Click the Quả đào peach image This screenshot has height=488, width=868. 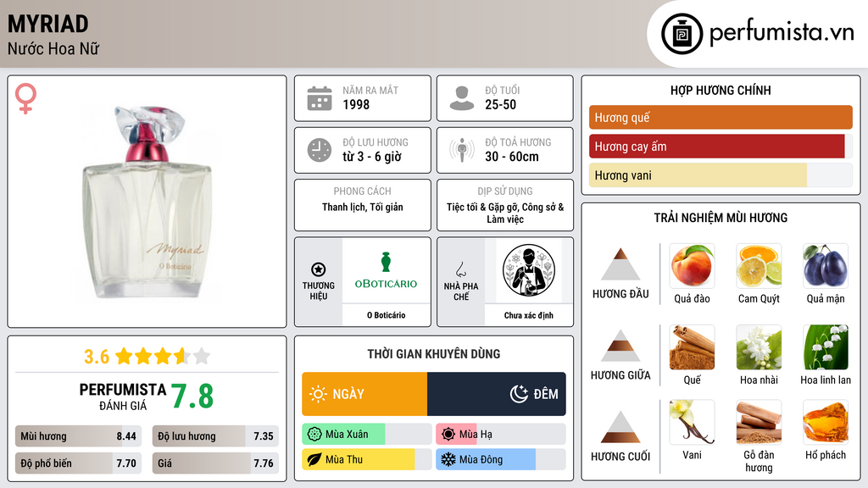(x=692, y=266)
